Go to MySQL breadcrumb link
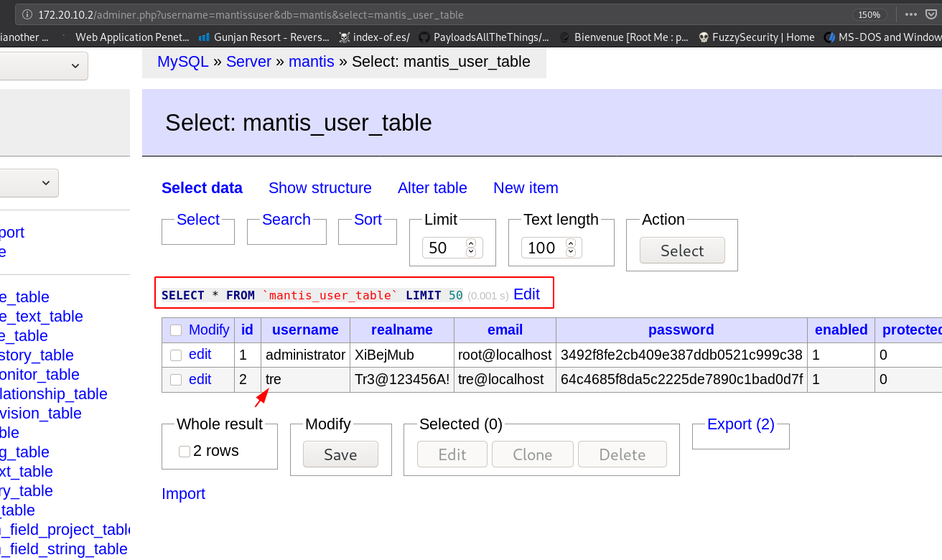The image size is (942, 560). 183,62
